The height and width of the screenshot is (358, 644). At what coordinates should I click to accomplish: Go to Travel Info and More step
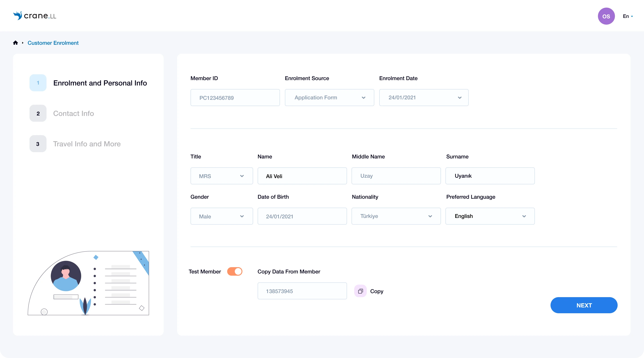(87, 144)
